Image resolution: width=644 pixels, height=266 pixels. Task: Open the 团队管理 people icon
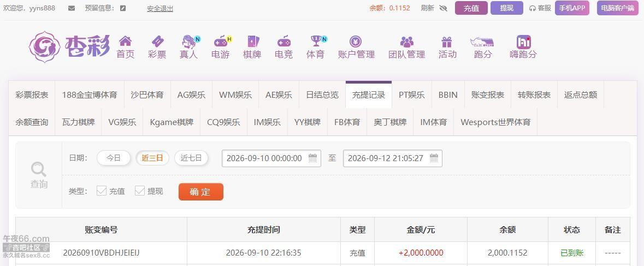(406, 42)
